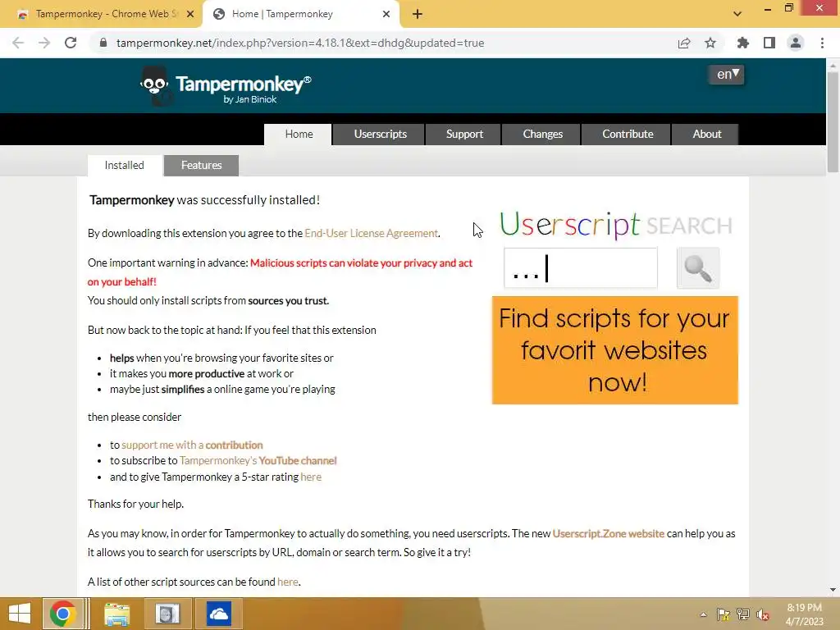Screen dimensions: 840x630
Task: Open the en language dropdown
Action: coord(727,75)
